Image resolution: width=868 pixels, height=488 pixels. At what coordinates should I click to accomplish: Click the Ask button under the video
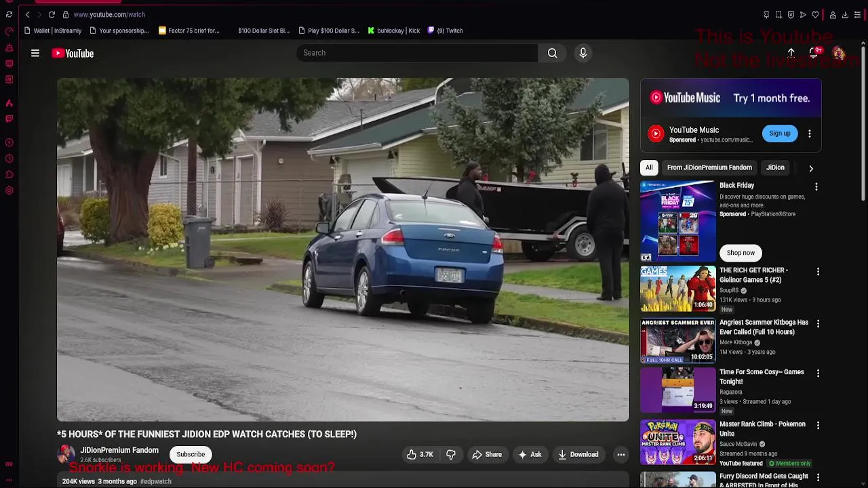[530, 455]
